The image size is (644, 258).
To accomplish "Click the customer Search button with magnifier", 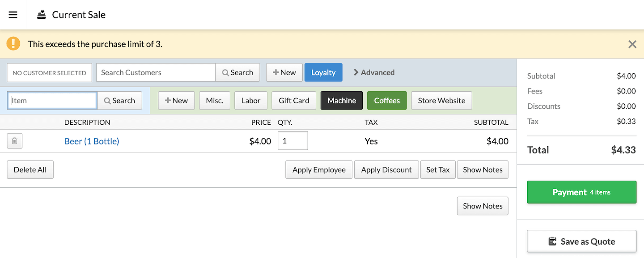I will [237, 72].
